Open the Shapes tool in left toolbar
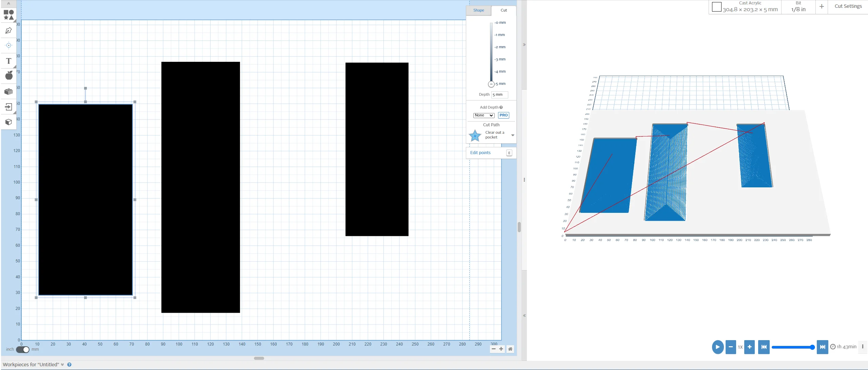 click(x=8, y=15)
